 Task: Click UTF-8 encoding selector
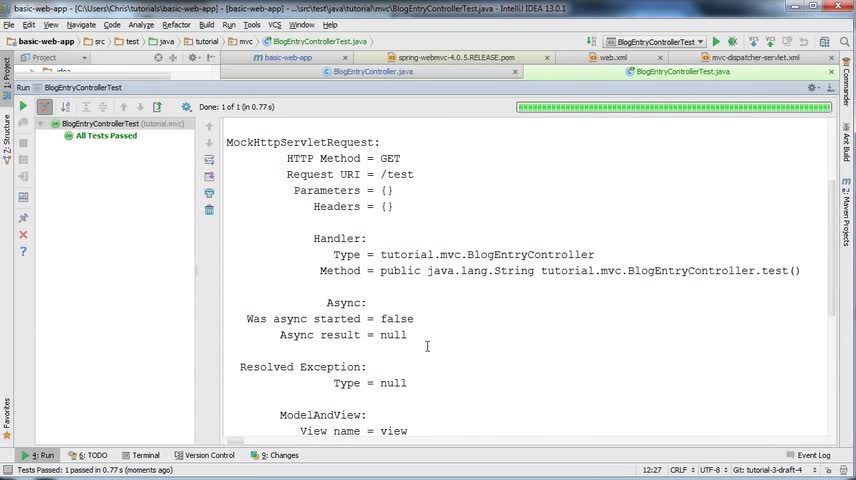pyautogui.click(x=714, y=470)
